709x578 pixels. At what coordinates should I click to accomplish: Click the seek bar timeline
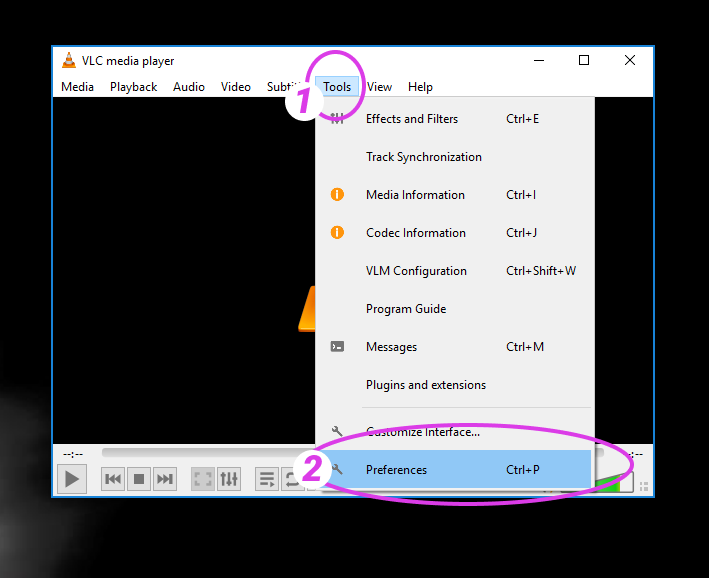[200, 453]
